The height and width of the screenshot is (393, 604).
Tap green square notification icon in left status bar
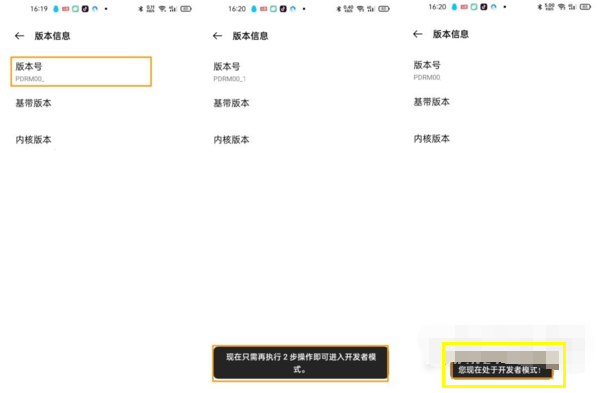pyautogui.click(x=76, y=9)
